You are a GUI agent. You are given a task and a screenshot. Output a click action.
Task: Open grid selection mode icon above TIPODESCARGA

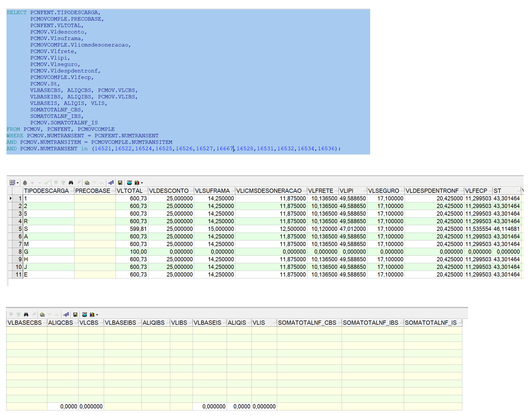click(12, 183)
